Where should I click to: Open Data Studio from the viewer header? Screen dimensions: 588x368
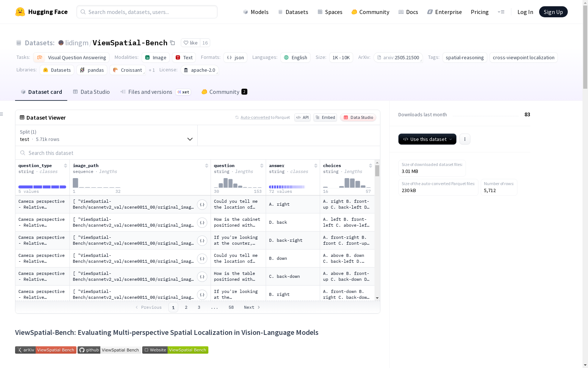pyautogui.click(x=358, y=117)
